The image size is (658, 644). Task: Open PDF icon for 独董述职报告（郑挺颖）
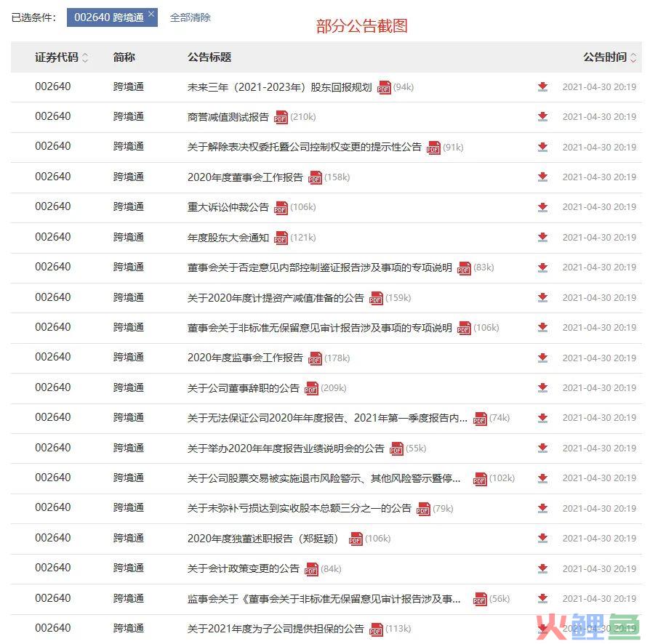tap(356, 539)
